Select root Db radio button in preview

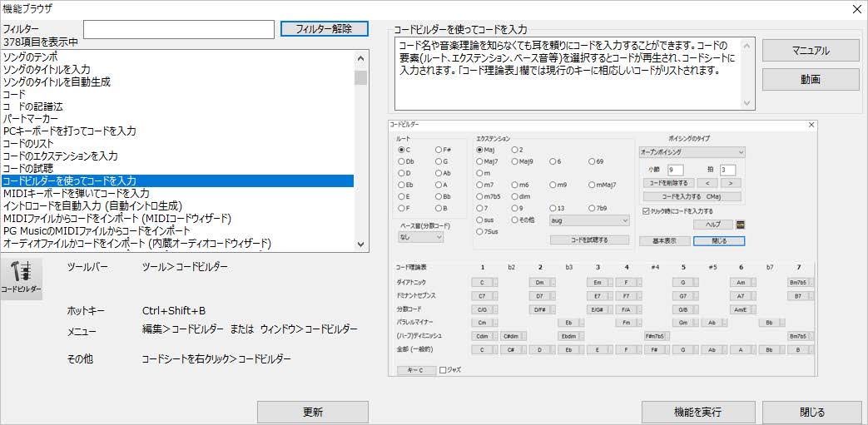point(402,161)
